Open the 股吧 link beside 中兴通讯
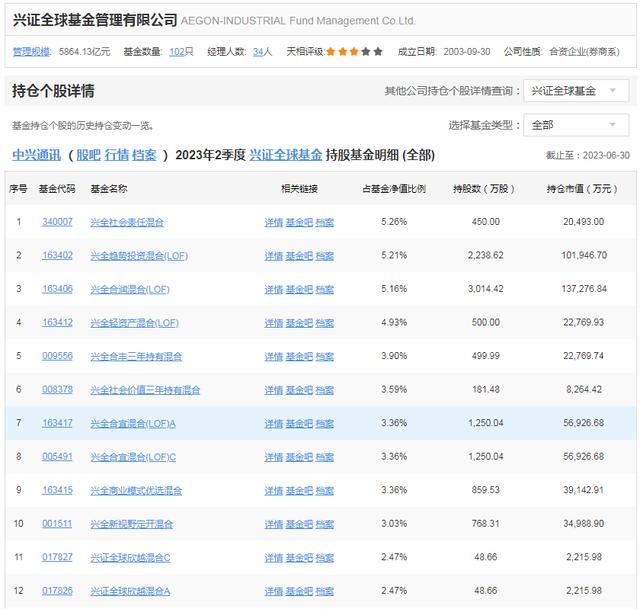Viewport: 640px width, 609px height. [x=88, y=155]
